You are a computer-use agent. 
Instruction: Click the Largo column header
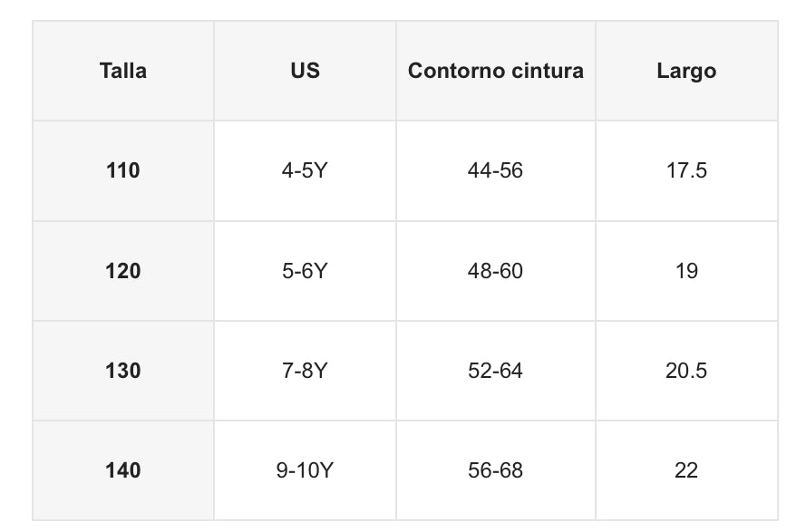click(686, 71)
